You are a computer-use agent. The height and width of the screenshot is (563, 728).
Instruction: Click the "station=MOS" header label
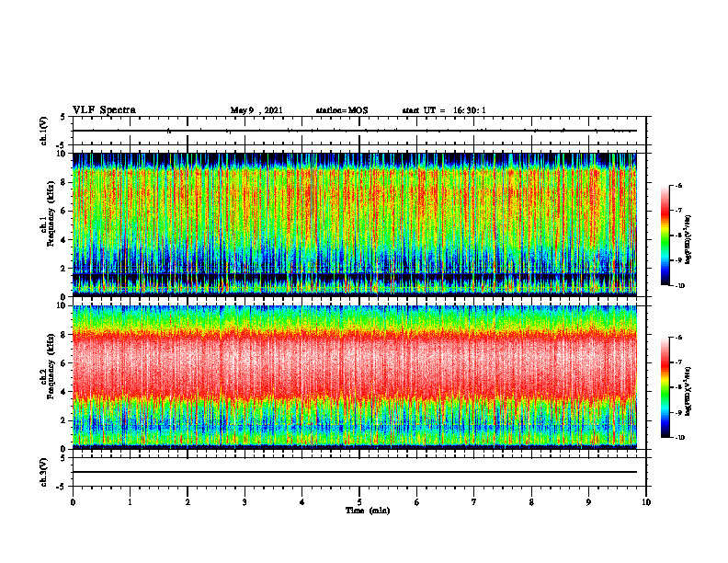click(x=342, y=110)
